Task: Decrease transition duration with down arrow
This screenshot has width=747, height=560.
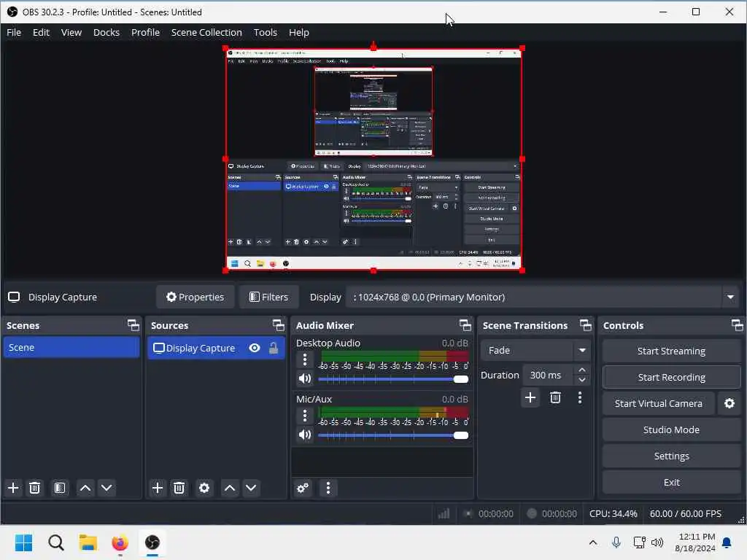Action: tap(581, 380)
